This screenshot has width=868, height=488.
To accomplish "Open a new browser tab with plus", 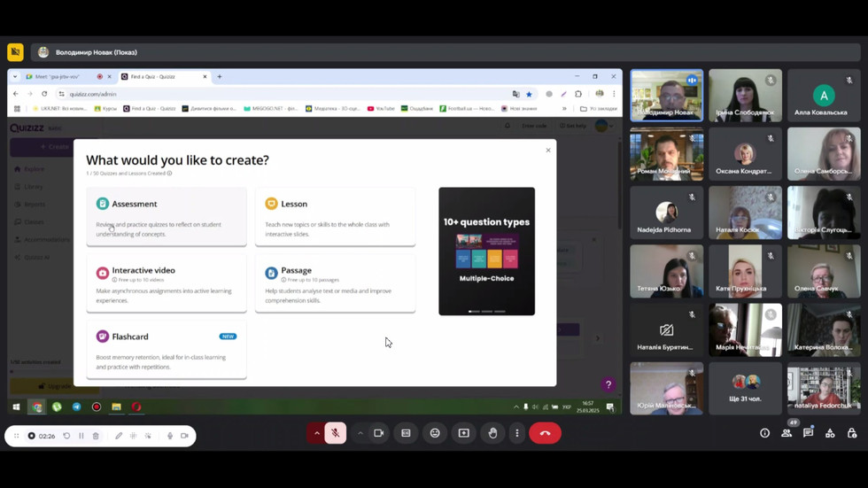I will tap(220, 77).
